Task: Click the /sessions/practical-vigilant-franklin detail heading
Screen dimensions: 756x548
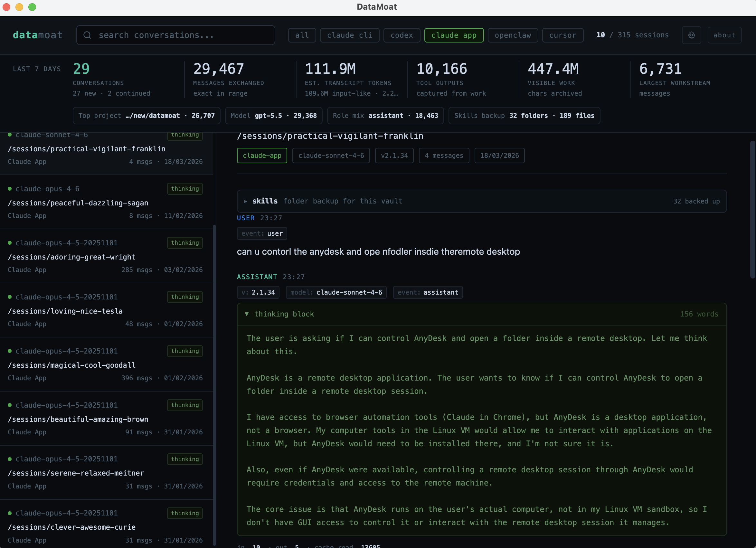Action: (330, 136)
